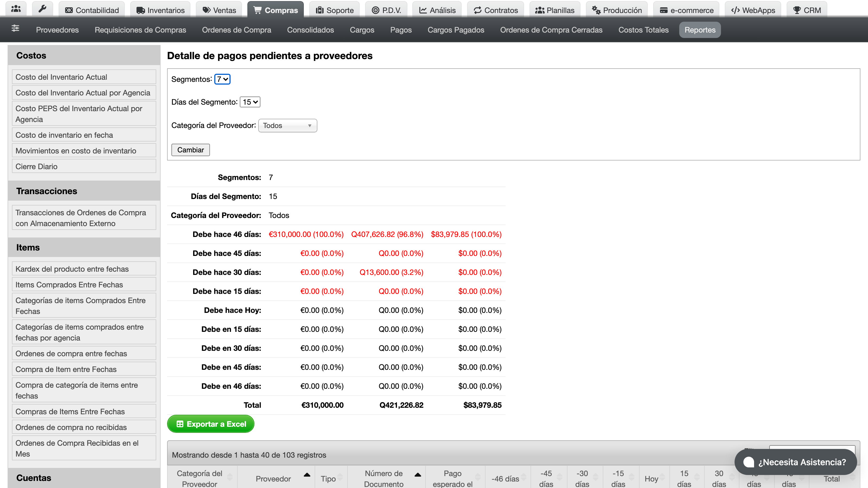The image size is (868, 488).
Task: Click the Total Q421,226.82 amount
Action: click(x=401, y=405)
